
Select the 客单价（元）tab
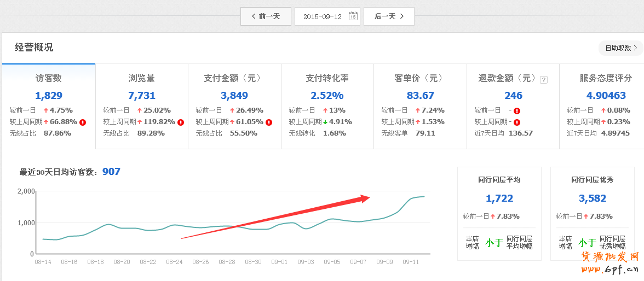(420, 78)
